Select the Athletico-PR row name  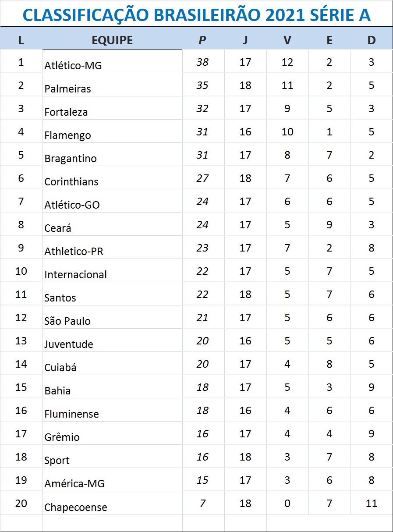pyautogui.click(x=74, y=252)
